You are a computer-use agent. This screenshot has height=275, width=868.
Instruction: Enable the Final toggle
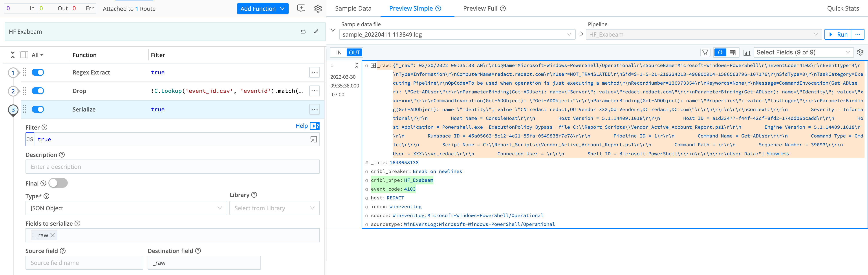58,183
